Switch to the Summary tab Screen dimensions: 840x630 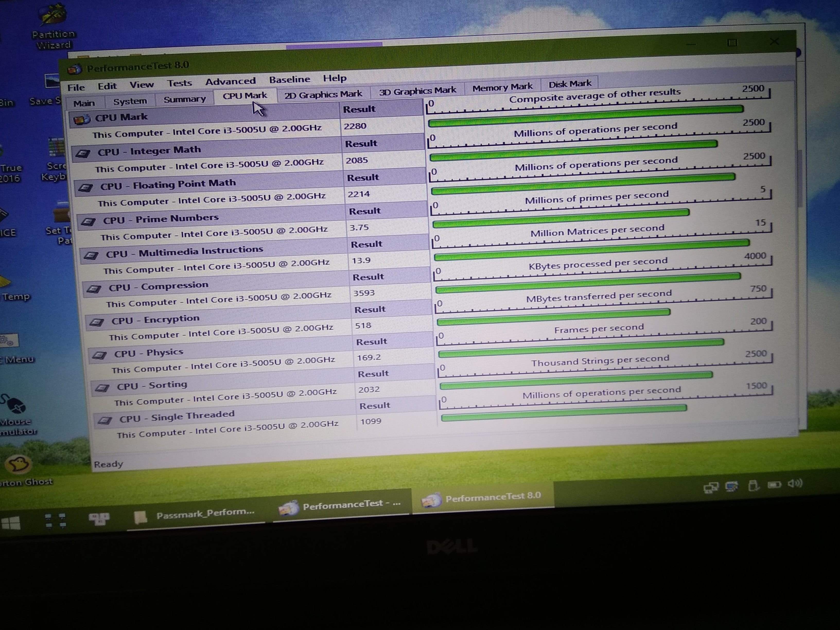point(185,99)
